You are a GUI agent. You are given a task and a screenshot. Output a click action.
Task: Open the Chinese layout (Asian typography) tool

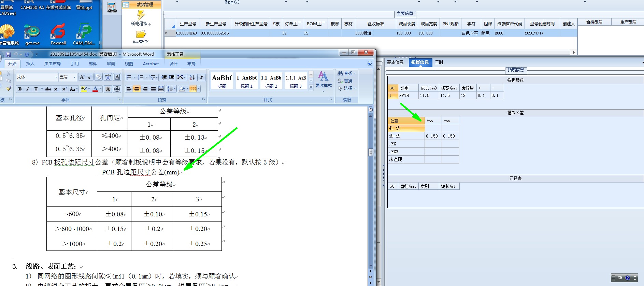181,77
